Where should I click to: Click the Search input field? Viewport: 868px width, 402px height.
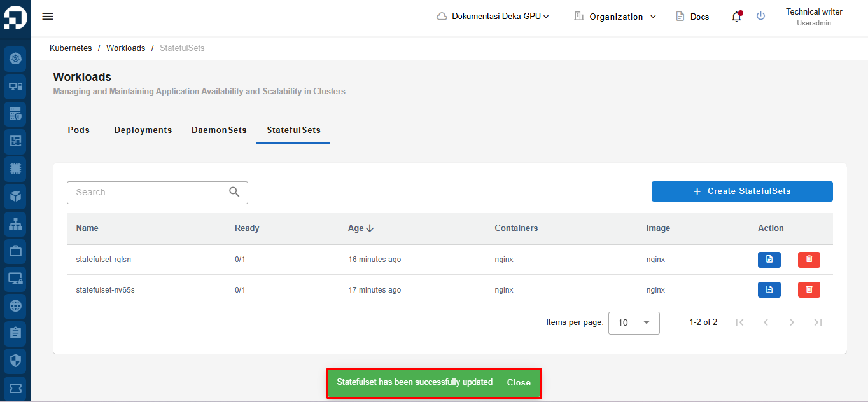146,193
